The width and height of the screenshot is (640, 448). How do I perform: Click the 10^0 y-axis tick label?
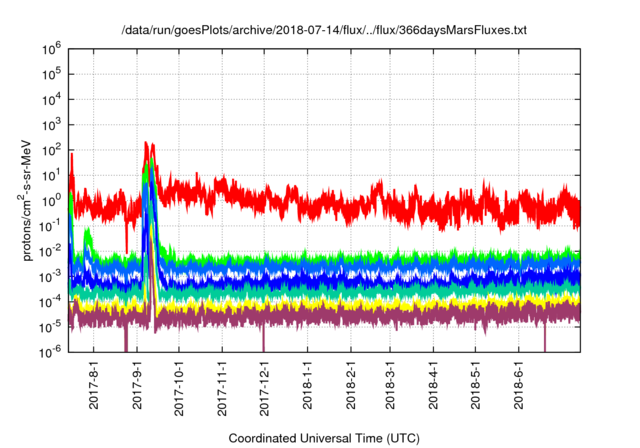[51, 201]
